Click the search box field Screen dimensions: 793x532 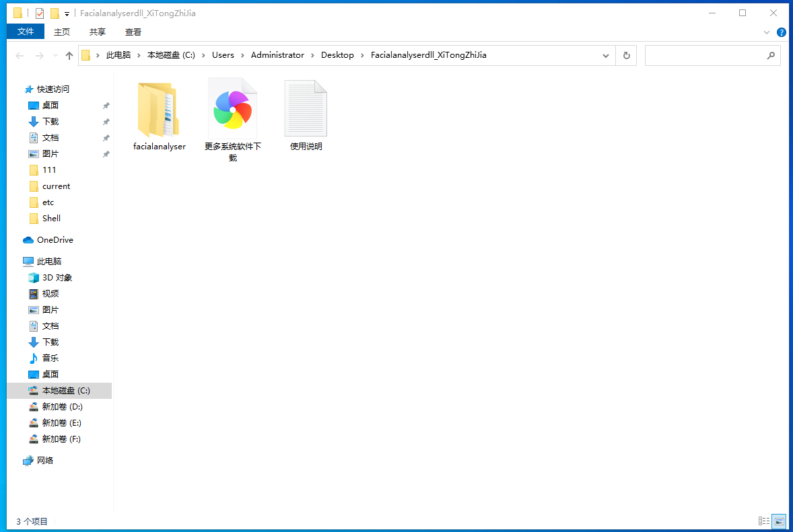click(713, 56)
